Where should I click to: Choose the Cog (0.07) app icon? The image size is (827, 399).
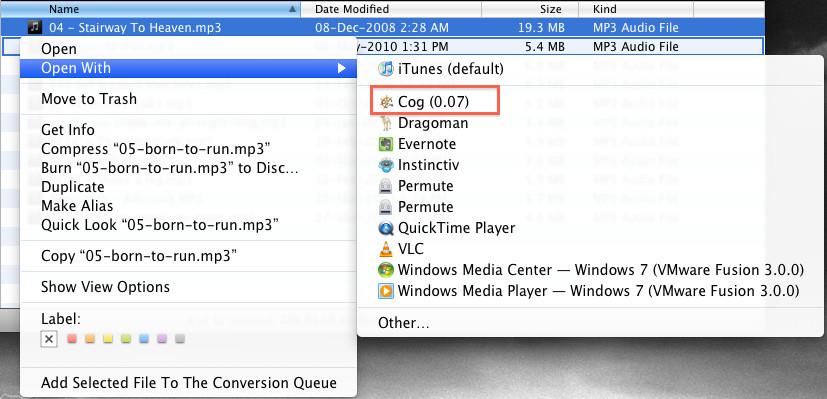[x=386, y=102]
